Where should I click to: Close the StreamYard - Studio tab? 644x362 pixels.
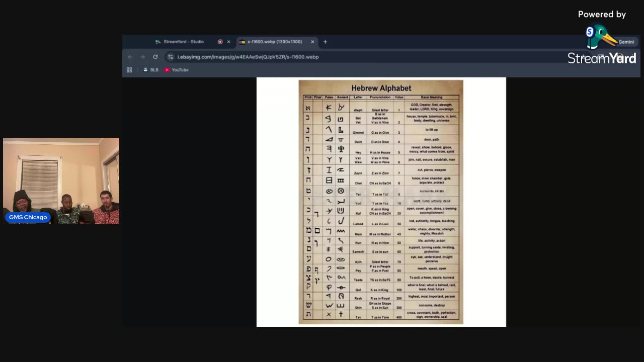point(228,42)
